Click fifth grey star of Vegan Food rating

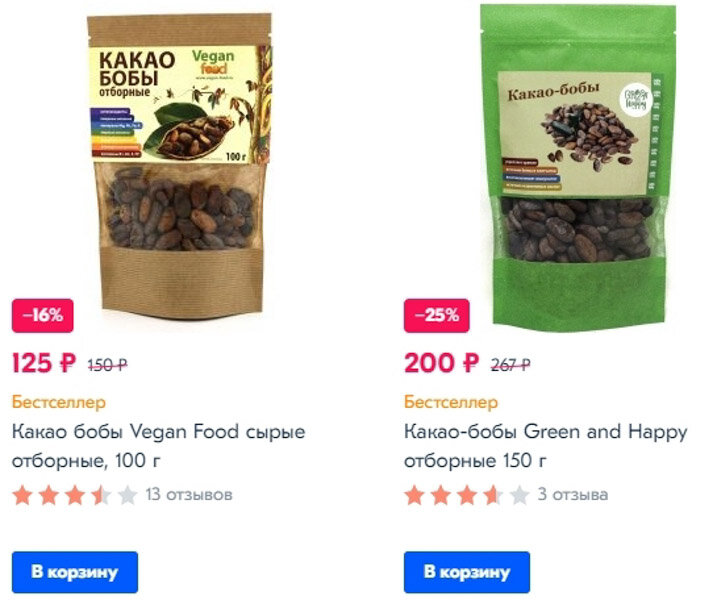[x=128, y=495]
